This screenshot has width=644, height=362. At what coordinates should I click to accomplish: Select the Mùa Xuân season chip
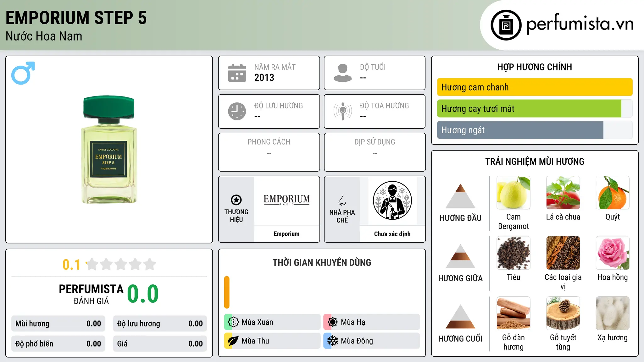272,322
